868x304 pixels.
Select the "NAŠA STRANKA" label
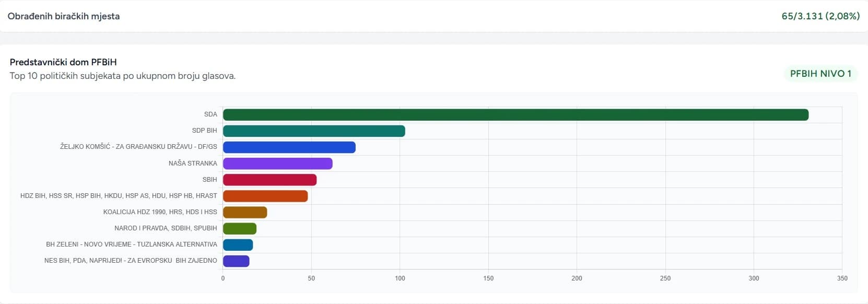coord(193,163)
